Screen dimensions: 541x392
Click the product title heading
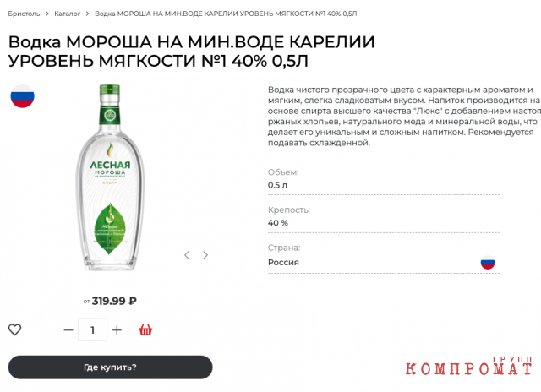pyautogui.click(x=192, y=52)
